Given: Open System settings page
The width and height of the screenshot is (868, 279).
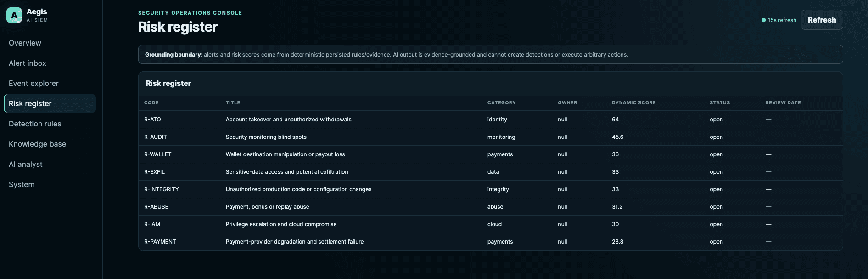Looking at the screenshot, I should 22,184.
